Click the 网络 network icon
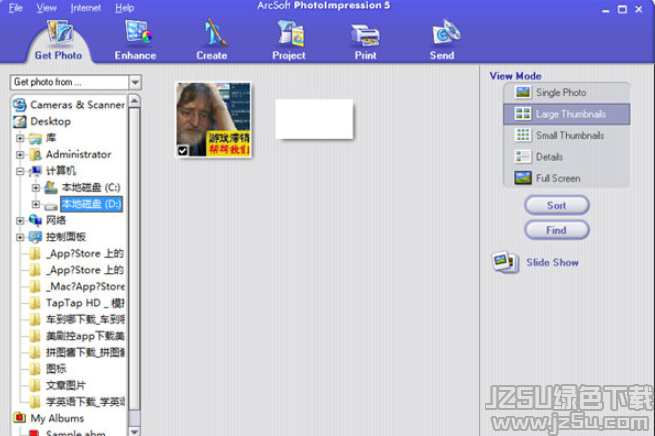This screenshot has height=436, width=655. pyautogui.click(x=36, y=220)
